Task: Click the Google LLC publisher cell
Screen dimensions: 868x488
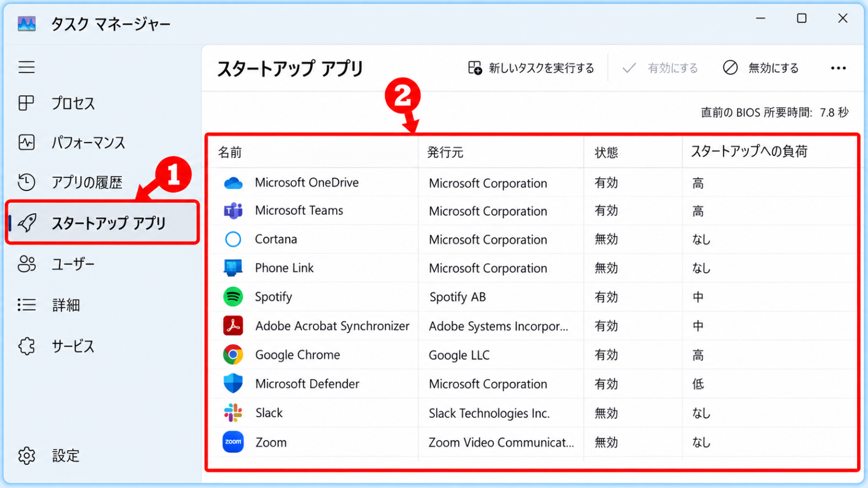Action: click(x=459, y=355)
